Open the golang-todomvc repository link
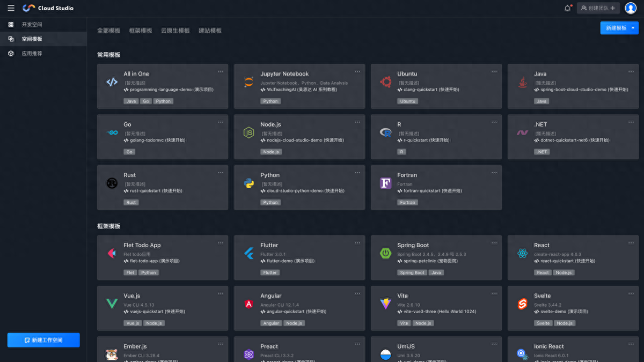This screenshot has height=362, width=644. (x=155, y=141)
